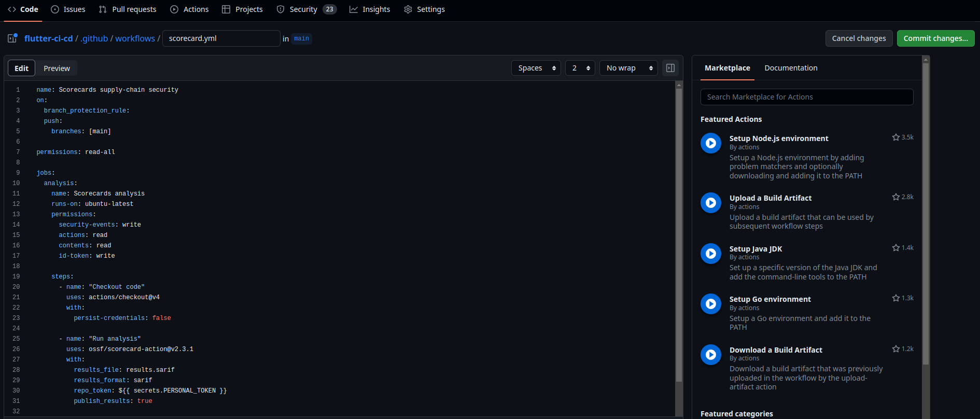Open Setup Go environment action
980x419 pixels.
(x=770, y=299)
